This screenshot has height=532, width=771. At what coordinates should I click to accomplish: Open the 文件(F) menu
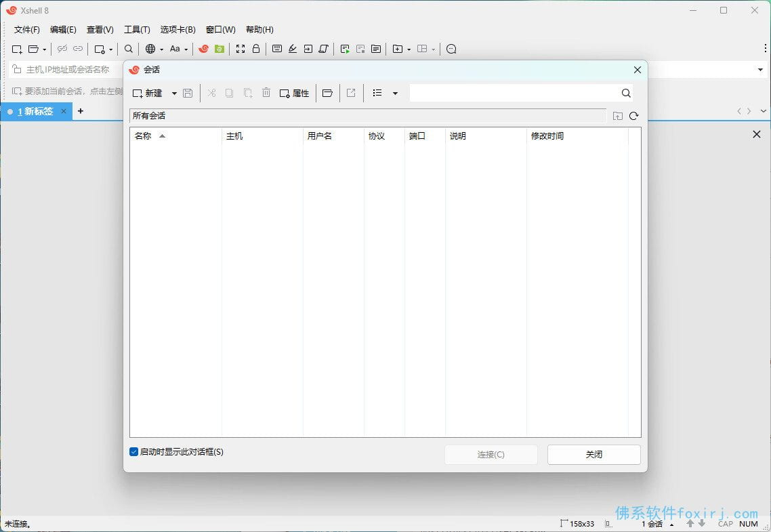point(26,30)
